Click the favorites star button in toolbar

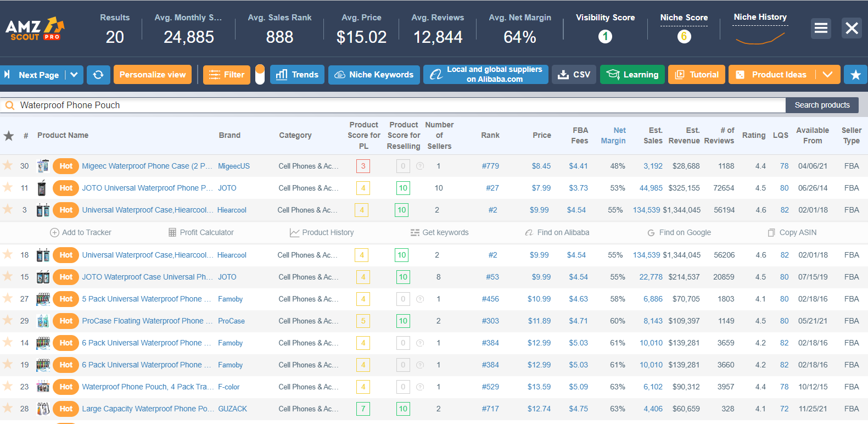tap(855, 75)
